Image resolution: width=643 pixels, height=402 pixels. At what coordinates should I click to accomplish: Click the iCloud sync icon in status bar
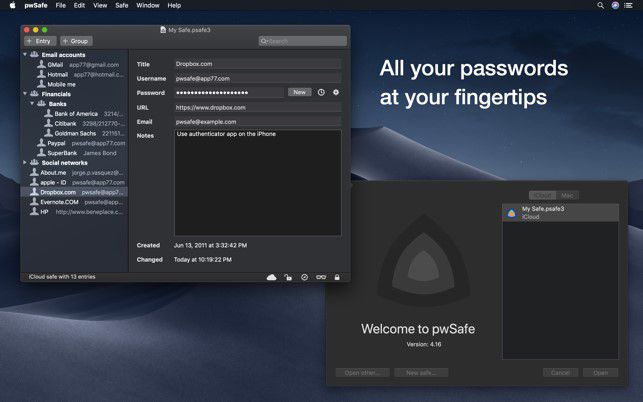click(x=271, y=277)
